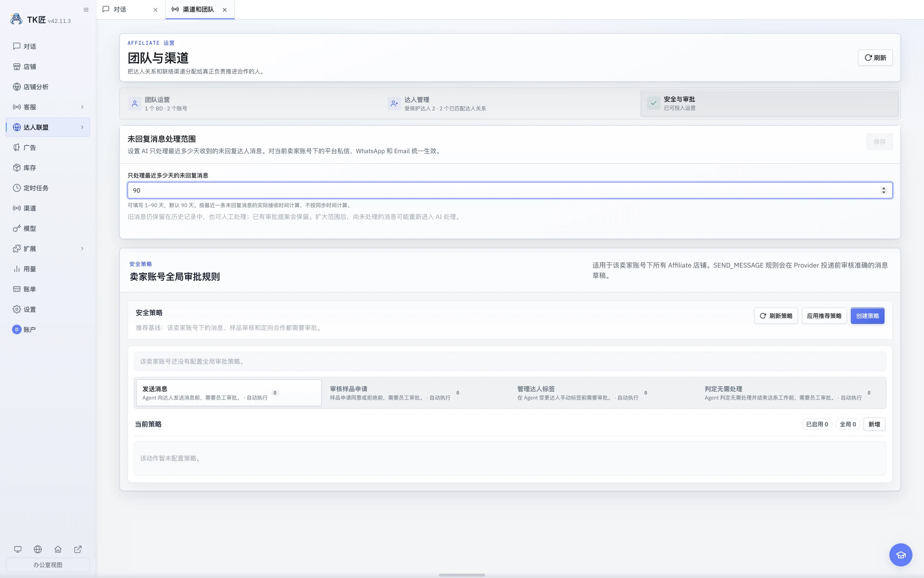This screenshot has width=924, height=578.
Task: Click the days input stepper arrows
Action: coord(884,190)
